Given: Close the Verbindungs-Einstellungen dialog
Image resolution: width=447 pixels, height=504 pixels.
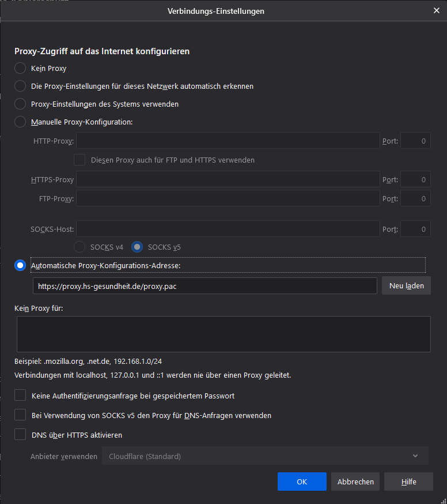Looking at the screenshot, I should [x=436, y=10].
